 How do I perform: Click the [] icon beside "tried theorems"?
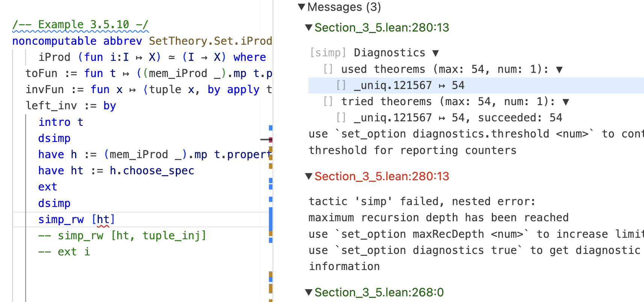point(328,101)
